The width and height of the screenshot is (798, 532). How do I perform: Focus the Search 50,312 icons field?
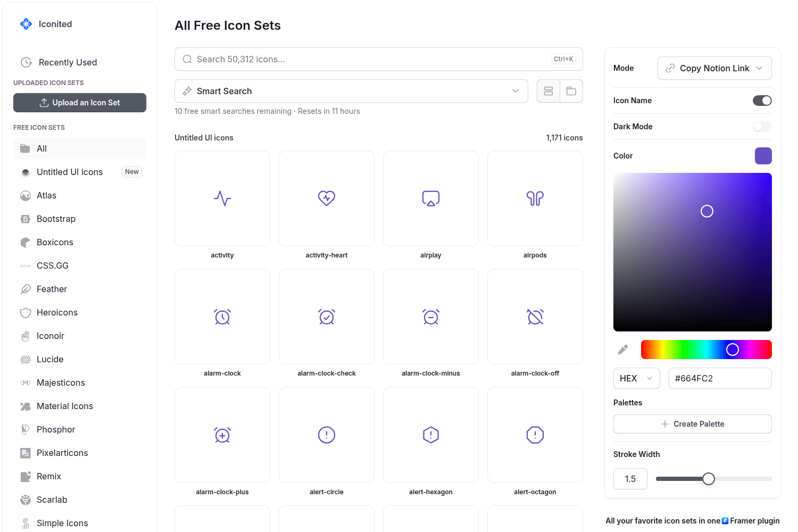[x=379, y=59]
